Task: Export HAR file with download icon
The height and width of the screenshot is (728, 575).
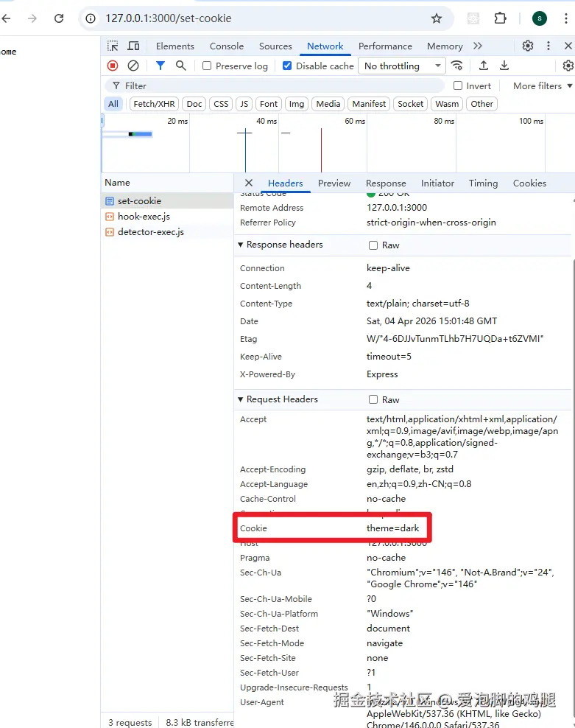Action: click(504, 66)
